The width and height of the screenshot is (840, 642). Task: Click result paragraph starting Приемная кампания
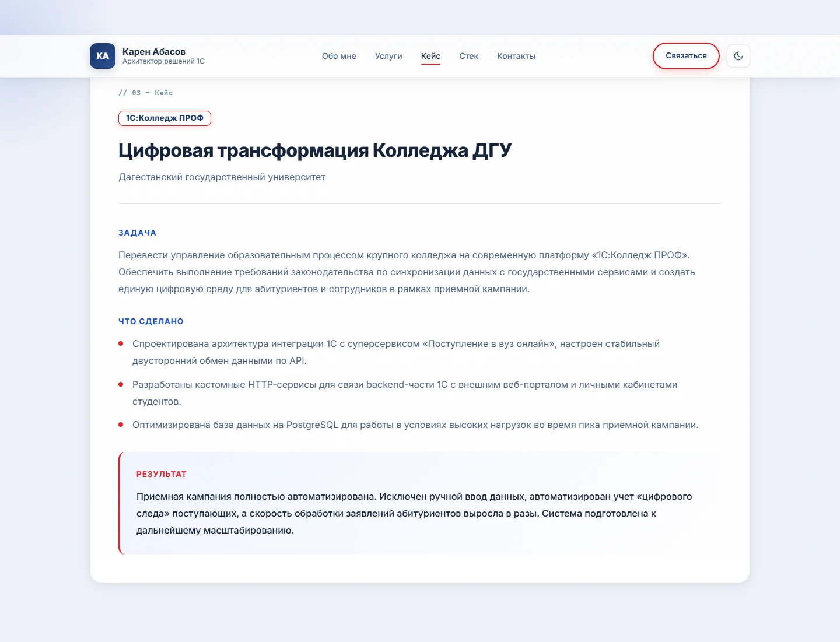pos(414,513)
